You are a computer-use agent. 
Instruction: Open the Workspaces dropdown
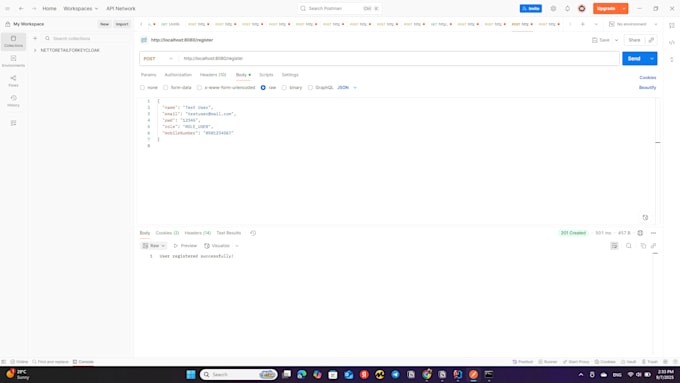tap(81, 9)
